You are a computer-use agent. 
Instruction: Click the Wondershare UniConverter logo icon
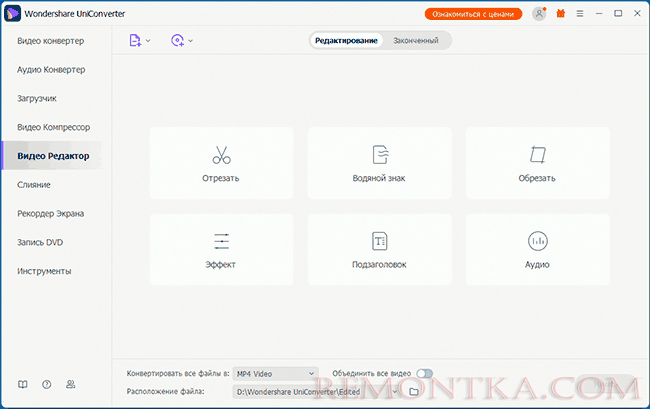tap(12, 13)
